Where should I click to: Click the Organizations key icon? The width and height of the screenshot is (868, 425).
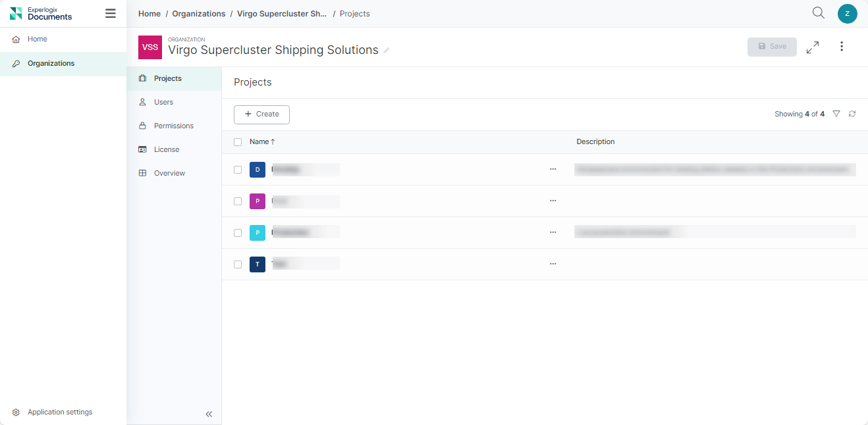coord(16,64)
